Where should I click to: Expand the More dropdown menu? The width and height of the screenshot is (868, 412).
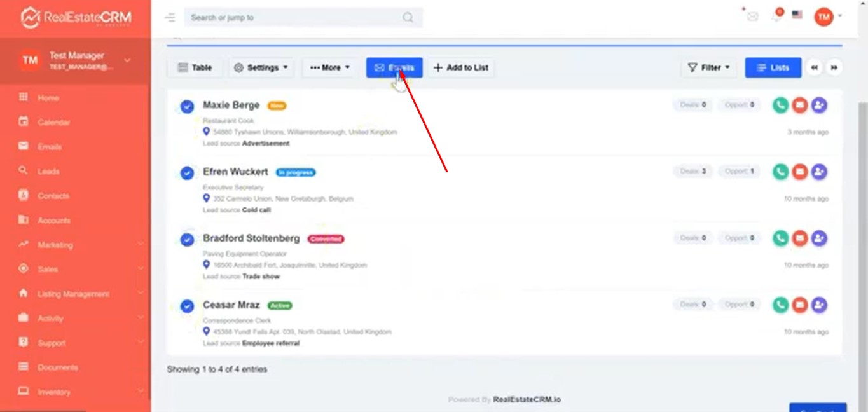330,67
